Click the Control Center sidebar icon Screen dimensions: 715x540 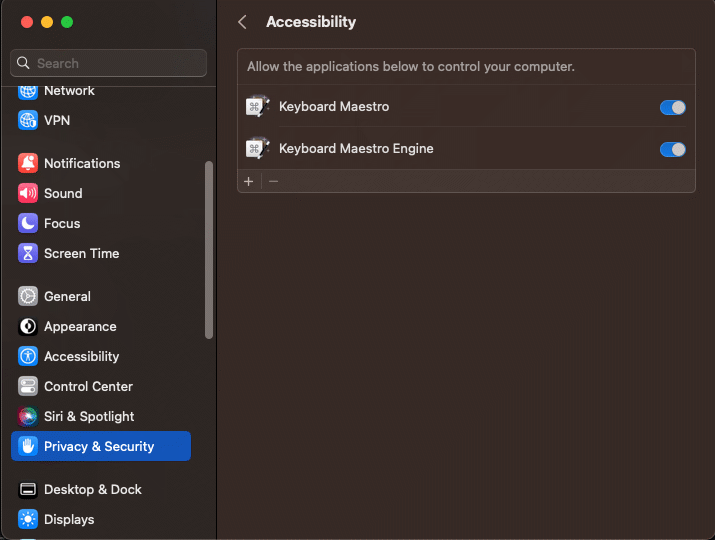(28, 386)
